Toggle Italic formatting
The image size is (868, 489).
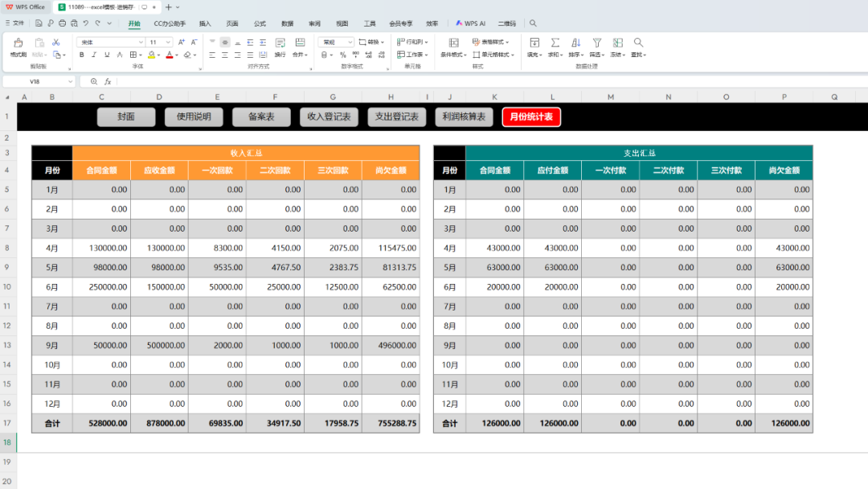94,55
